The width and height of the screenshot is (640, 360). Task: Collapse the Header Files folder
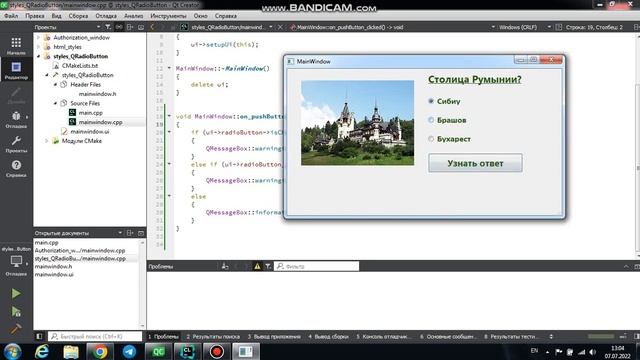click(x=56, y=84)
